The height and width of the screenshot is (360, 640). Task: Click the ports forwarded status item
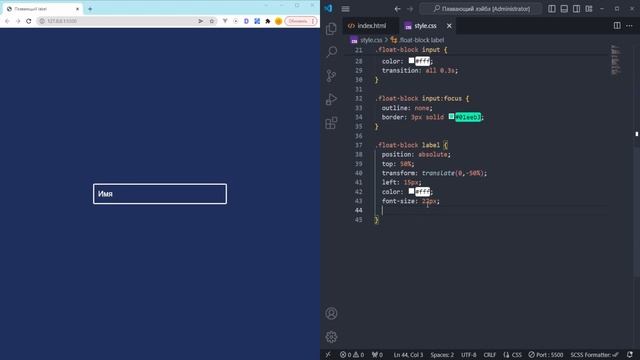(377, 355)
